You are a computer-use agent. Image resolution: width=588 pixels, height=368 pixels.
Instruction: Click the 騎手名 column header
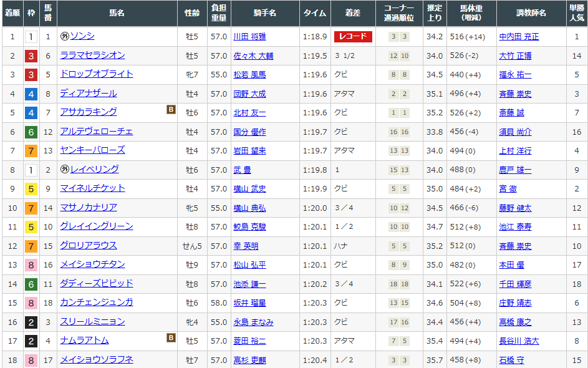pos(266,13)
